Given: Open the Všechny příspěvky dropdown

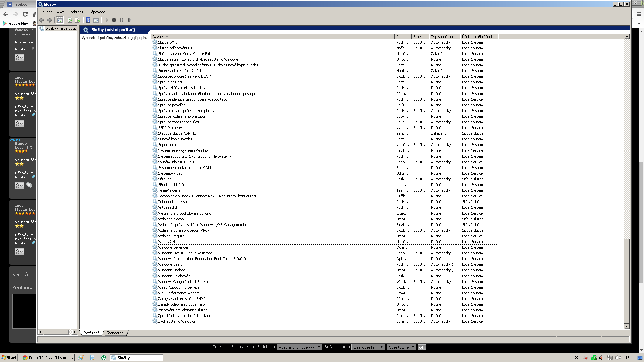Looking at the screenshot, I should point(299,347).
